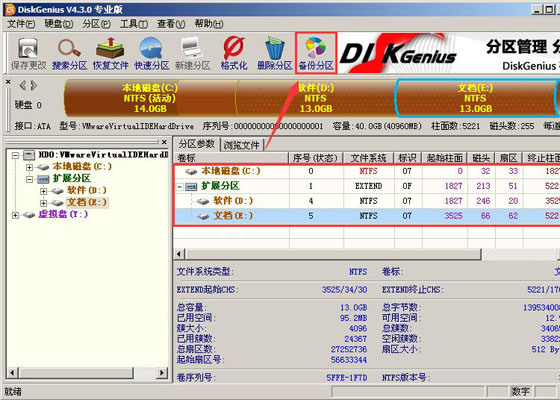Click the 扩展分区 icon in the tree
Viewport: 560px width, 400px height.
pos(43,179)
